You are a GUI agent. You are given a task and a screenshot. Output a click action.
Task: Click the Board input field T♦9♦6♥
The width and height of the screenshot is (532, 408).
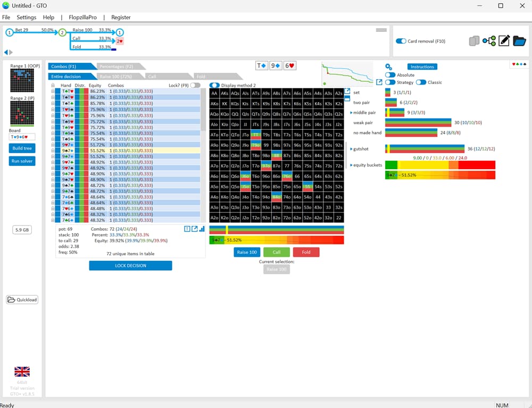pos(22,137)
